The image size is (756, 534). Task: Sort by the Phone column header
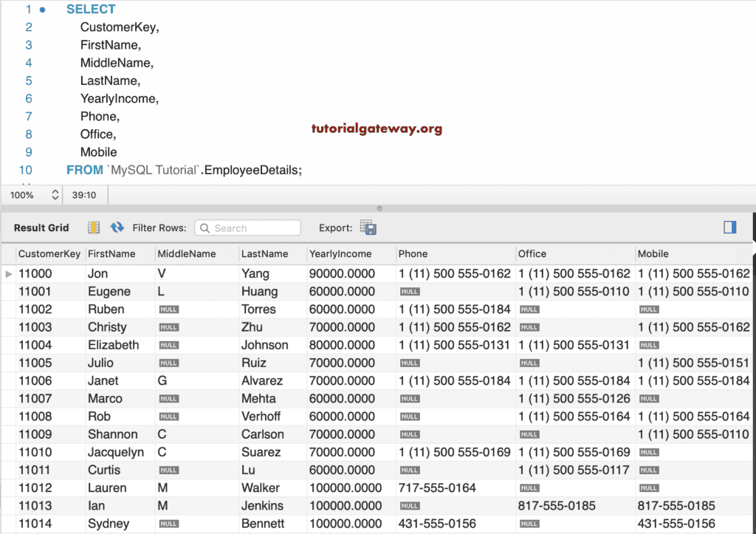pyautogui.click(x=412, y=253)
